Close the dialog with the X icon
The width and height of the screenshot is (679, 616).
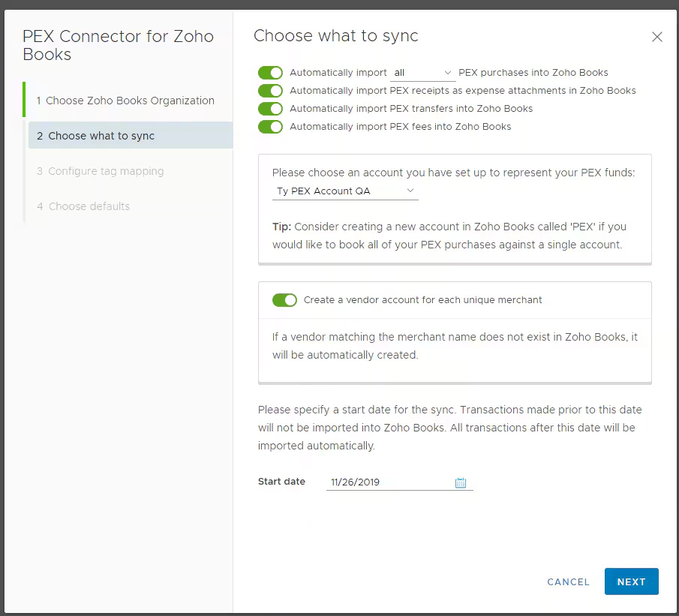point(657,37)
